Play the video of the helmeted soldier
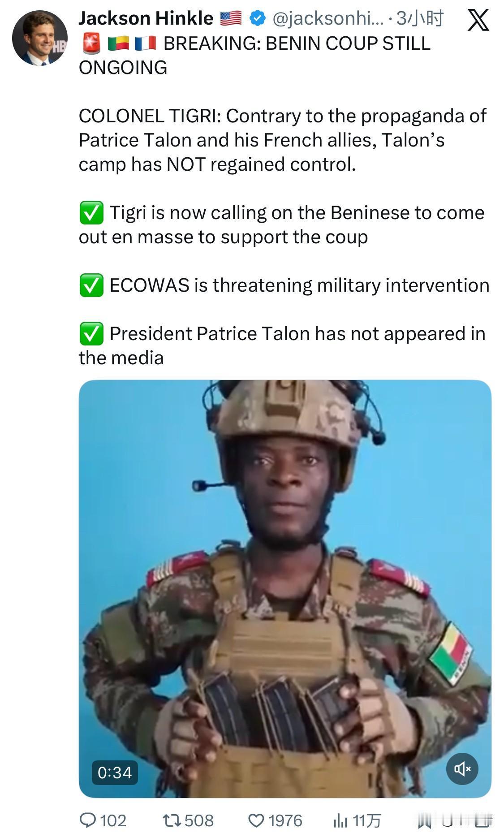This screenshot has width=504, height=837. [x=285, y=588]
